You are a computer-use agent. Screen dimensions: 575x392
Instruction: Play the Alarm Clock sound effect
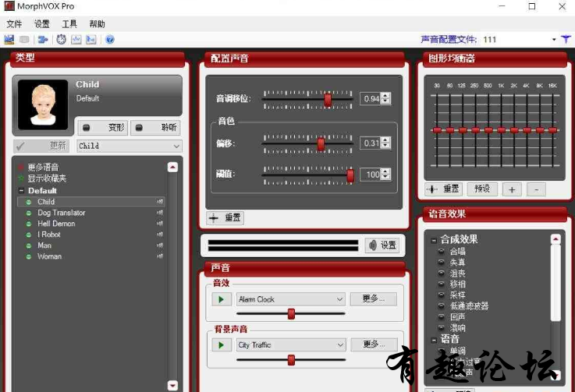pyautogui.click(x=222, y=299)
